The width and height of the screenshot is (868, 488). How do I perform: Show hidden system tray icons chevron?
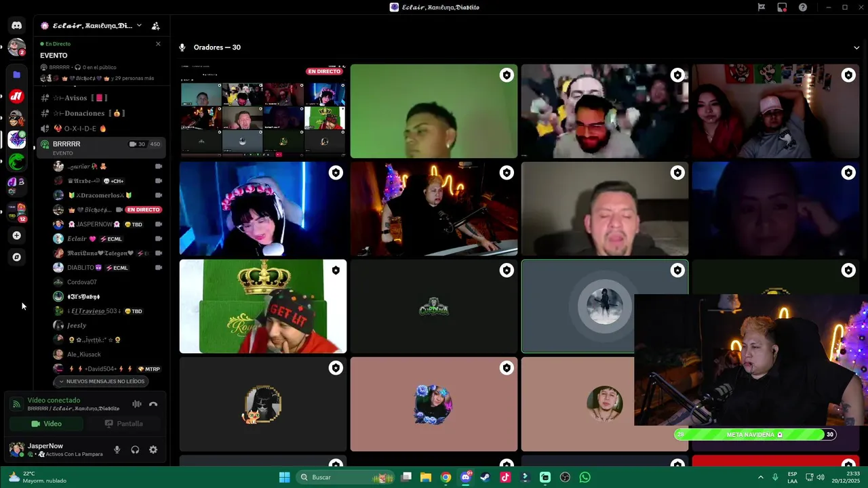(x=760, y=477)
